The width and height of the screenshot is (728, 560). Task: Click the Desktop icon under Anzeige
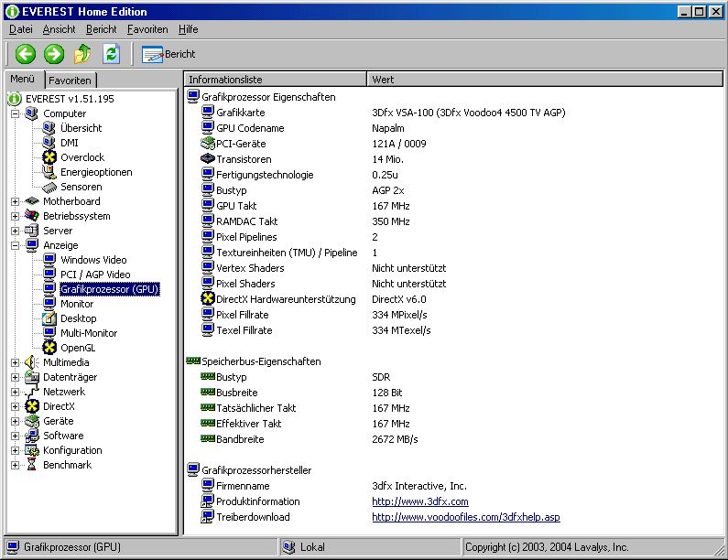point(49,318)
